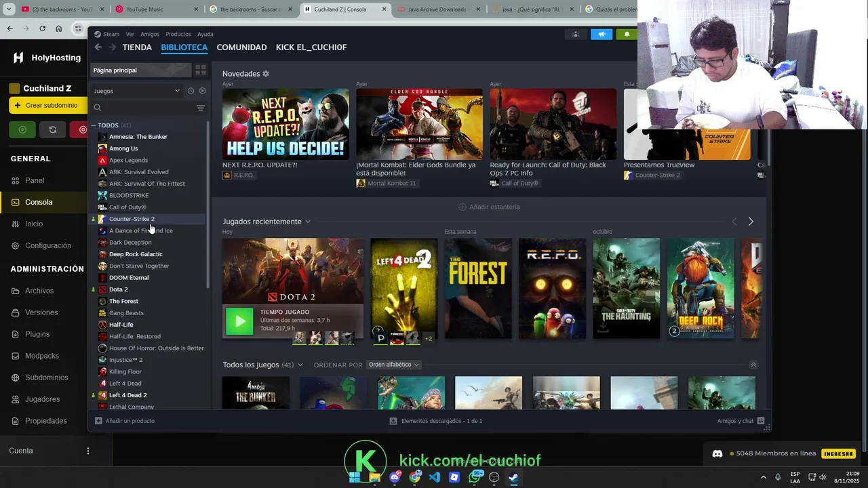868x488 pixels.
Task: Go to Chrome home page icon
Action: click(x=58, y=28)
